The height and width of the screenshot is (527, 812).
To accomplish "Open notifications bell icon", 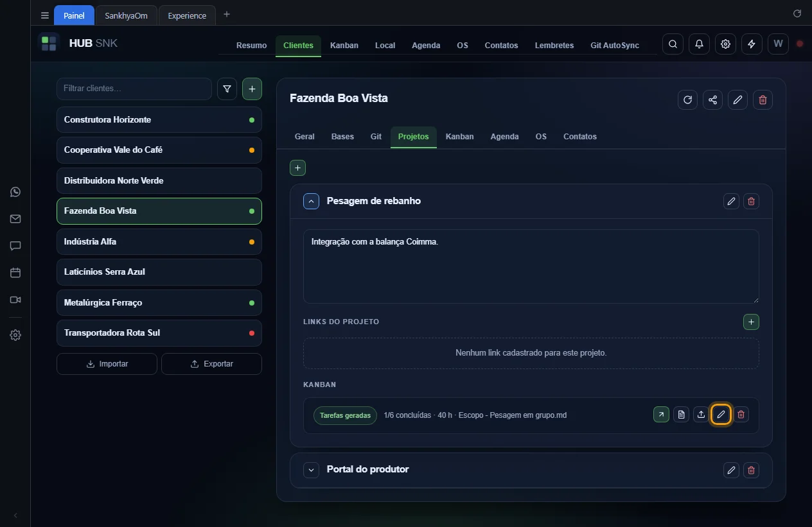I will [x=699, y=44].
